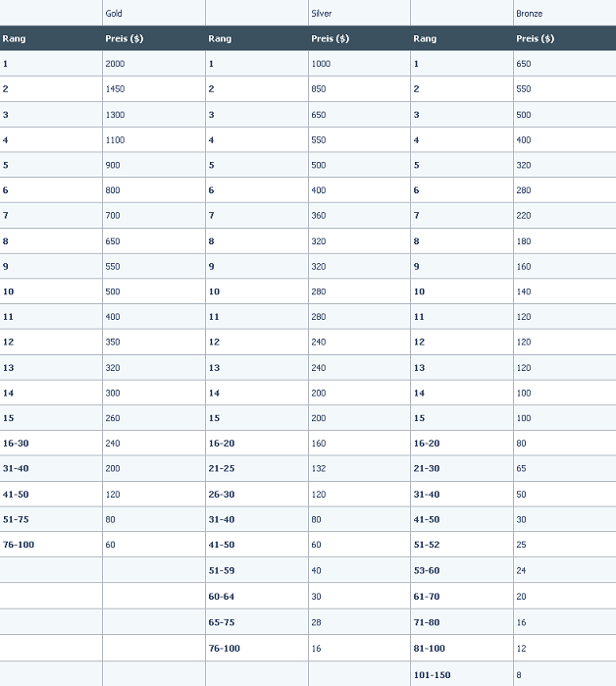Select the Bronze rank 1 prize 650
The width and height of the screenshot is (616, 686).
point(524,64)
